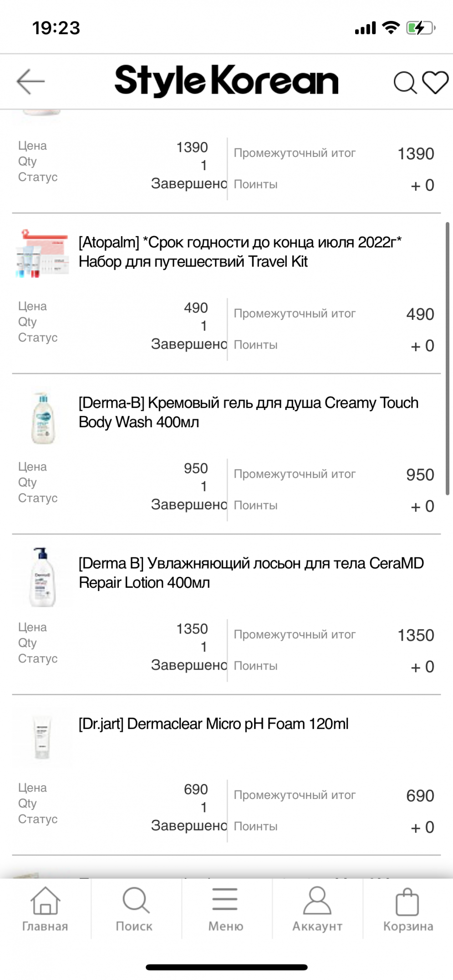Open wishlist heart icon
The image size is (453, 980).
[435, 82]
